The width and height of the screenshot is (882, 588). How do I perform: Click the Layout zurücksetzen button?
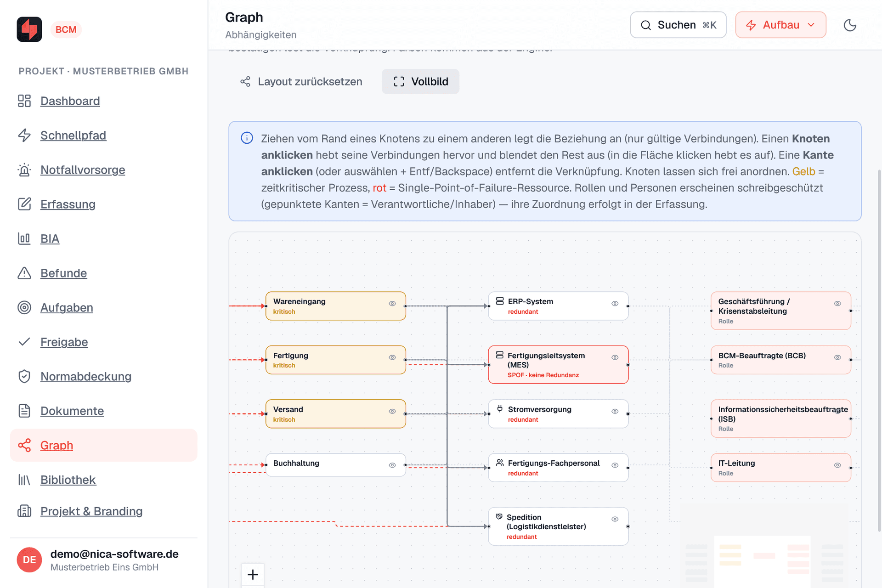[x=301, y=81]
